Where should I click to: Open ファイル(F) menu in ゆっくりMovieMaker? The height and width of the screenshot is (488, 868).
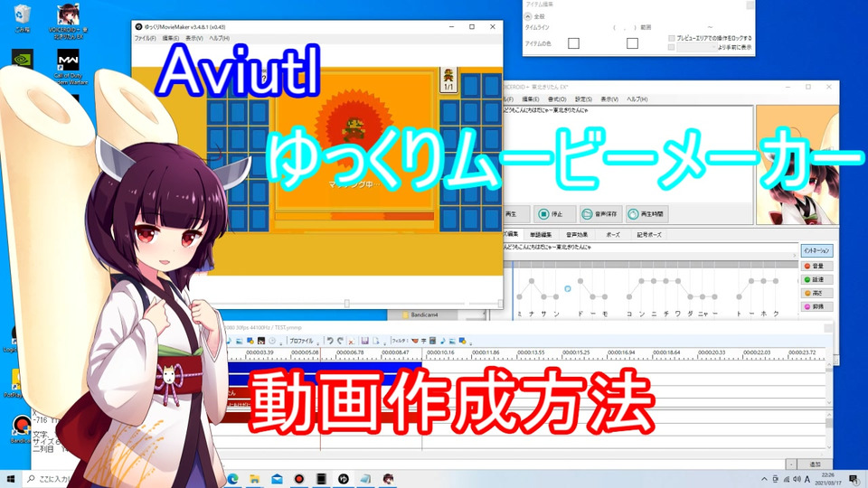pyautogui.click(x=145, y=38)
